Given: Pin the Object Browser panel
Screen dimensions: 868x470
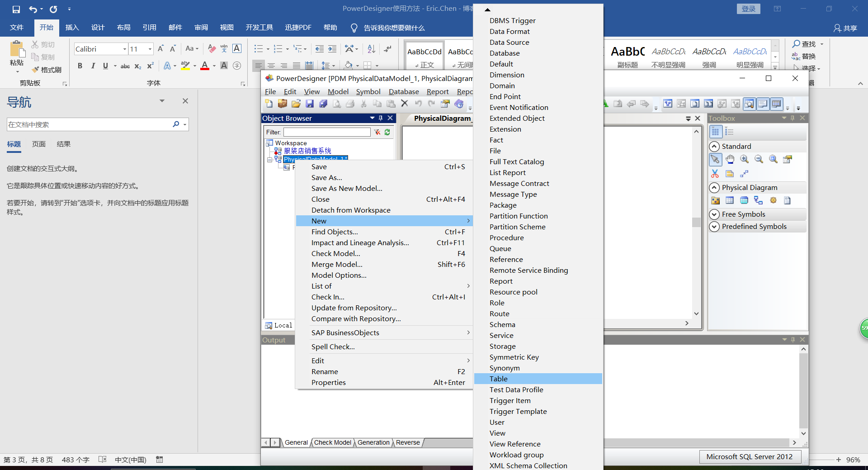Looking at the screenshot, I should point(381,118).
